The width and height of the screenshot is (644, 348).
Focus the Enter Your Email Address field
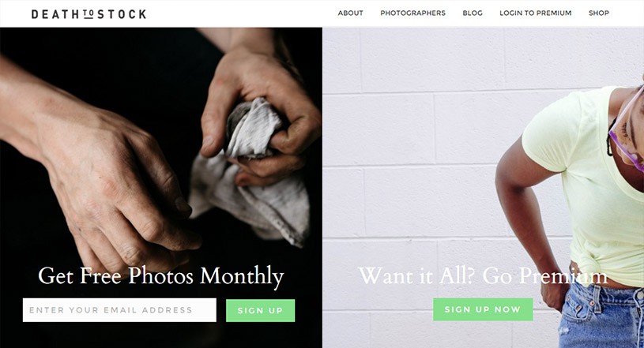point(119,310)
